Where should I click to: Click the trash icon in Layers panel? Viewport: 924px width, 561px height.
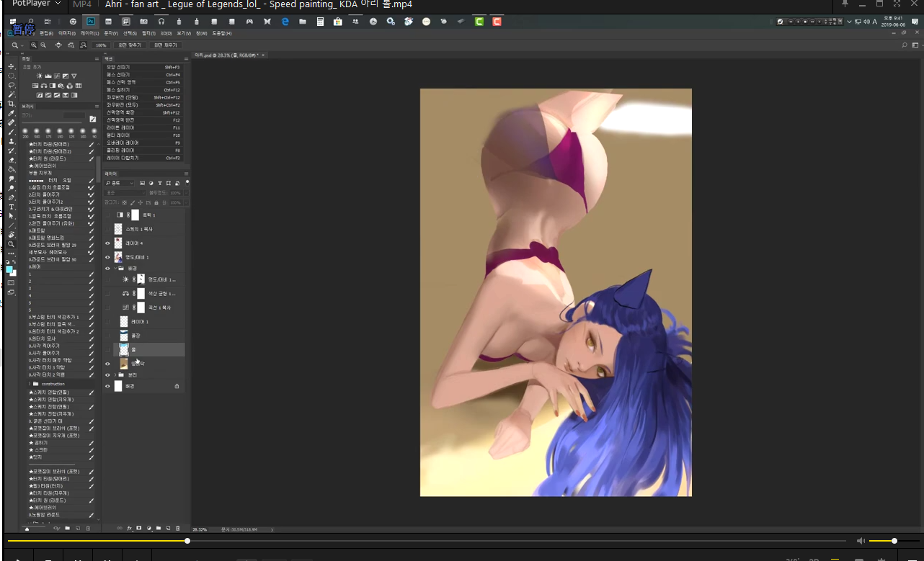click(x=178, y=528)
